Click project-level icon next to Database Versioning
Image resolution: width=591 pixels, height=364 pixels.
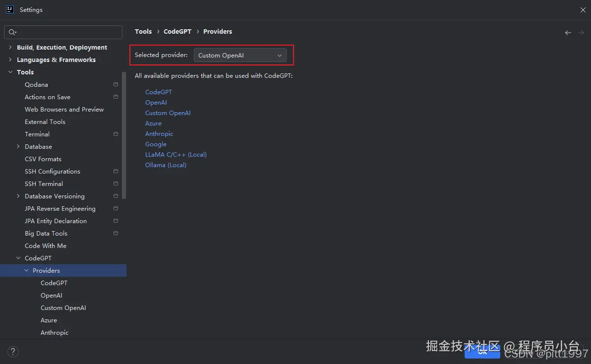tap(116, 196)
